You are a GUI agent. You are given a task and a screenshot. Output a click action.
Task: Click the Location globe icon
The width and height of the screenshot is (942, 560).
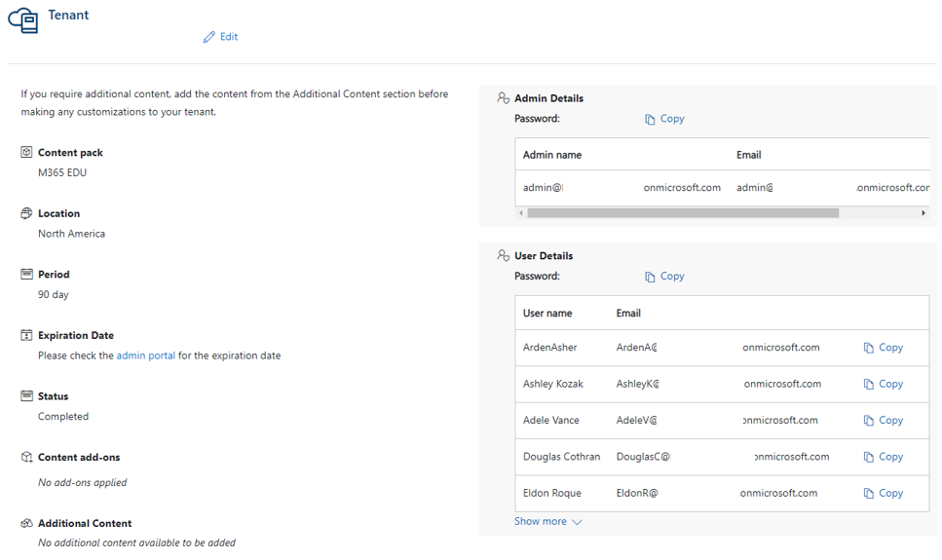tap(26, 213)
